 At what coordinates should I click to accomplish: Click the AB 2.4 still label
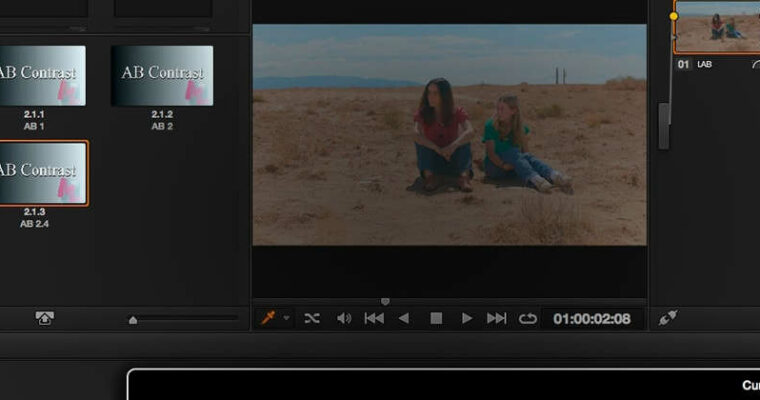[34, 224]
